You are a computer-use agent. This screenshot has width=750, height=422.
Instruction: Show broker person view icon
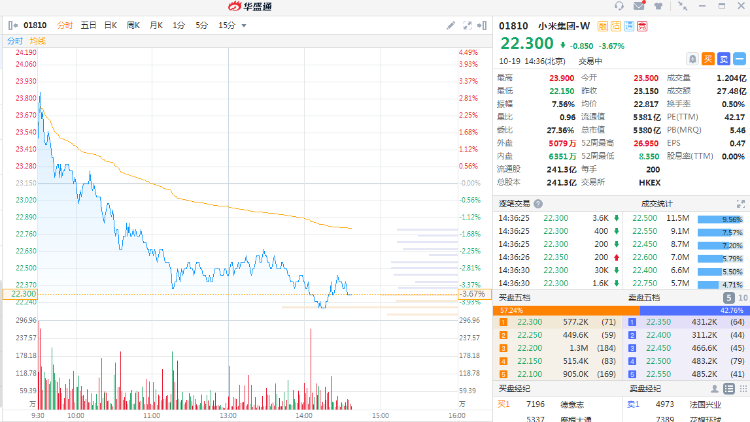714,389
